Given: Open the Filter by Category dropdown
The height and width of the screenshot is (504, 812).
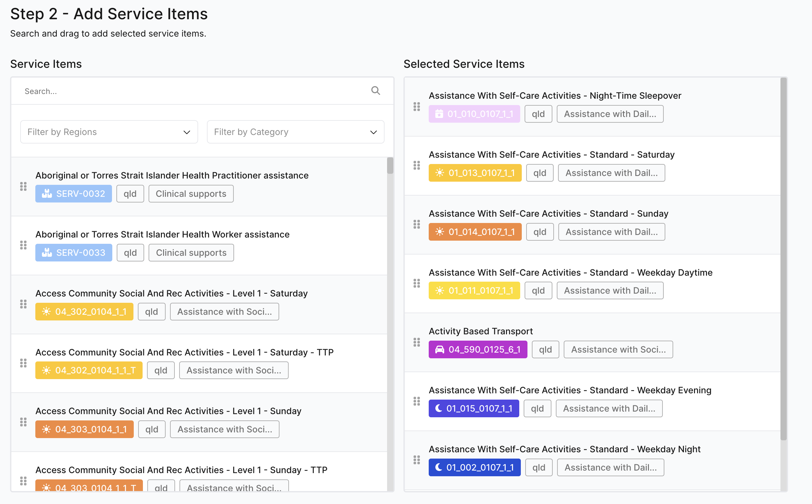Looking at the screenshot, I should coord(295,132).
